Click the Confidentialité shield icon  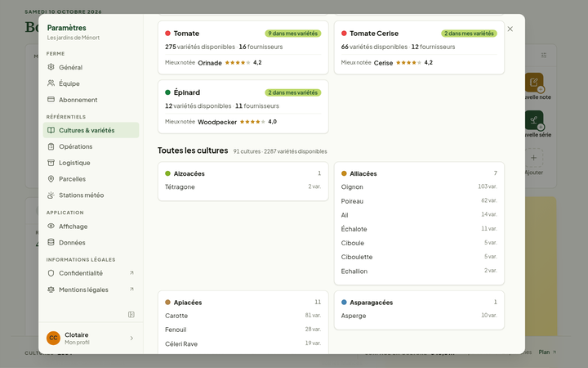tap(51, 273)
